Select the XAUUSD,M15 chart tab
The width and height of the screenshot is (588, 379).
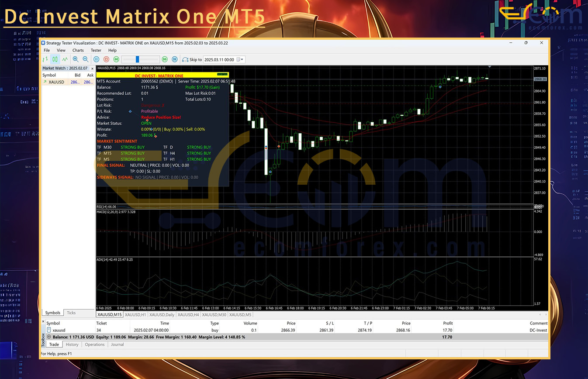coord(109,314)
